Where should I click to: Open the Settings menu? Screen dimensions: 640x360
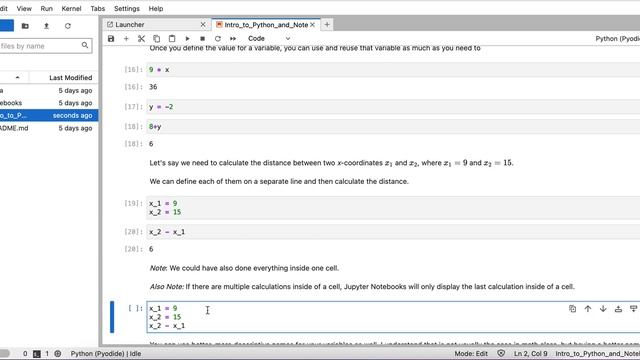click(127, 8)
